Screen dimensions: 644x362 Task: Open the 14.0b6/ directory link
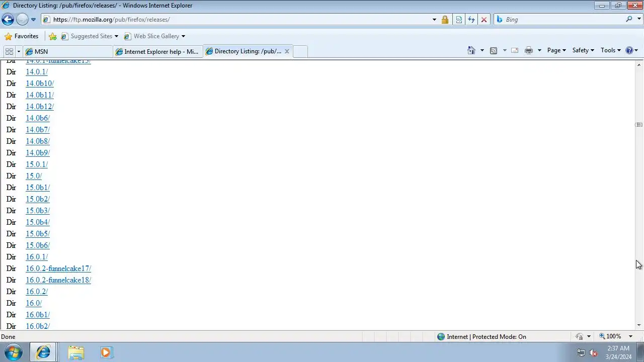(x=38, y=118)
